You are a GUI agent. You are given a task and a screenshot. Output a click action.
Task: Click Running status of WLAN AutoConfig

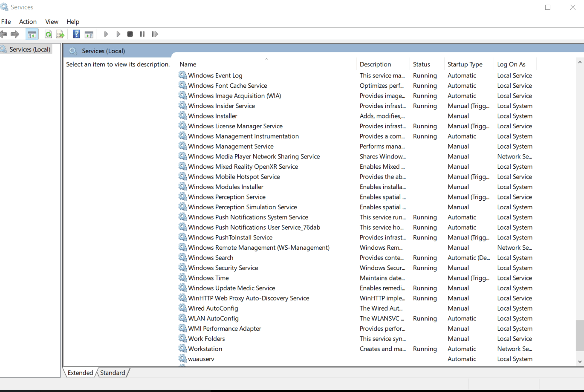point(425,318)
